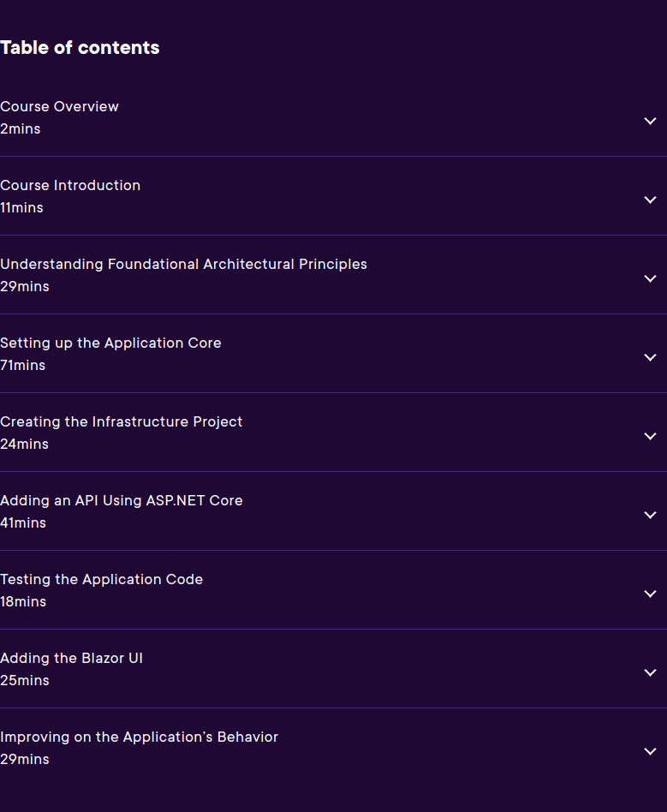Click the 2mins duration text
Viewport: 667px width, 812px height.
tap(21, 129)
